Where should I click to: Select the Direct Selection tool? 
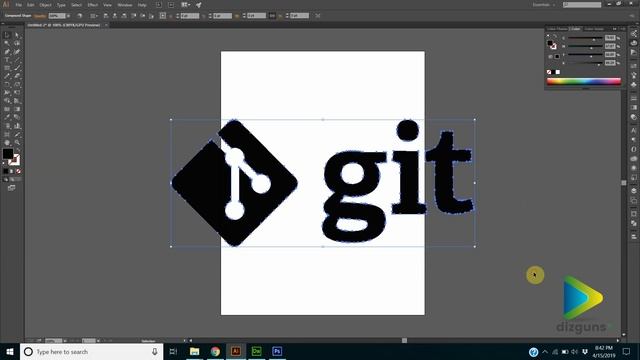click(x=17, y=36)
